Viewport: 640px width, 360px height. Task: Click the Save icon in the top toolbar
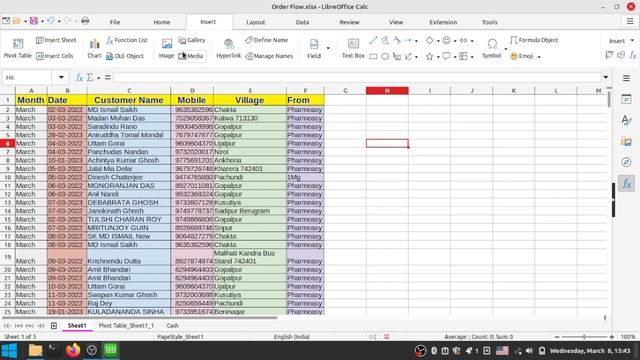pos(34,20)
